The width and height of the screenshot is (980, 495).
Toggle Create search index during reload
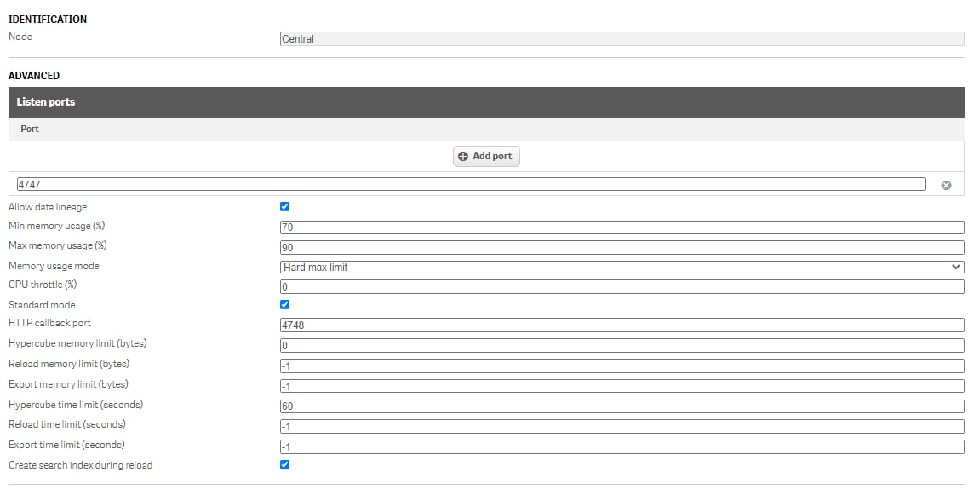[x=284, y=465]
